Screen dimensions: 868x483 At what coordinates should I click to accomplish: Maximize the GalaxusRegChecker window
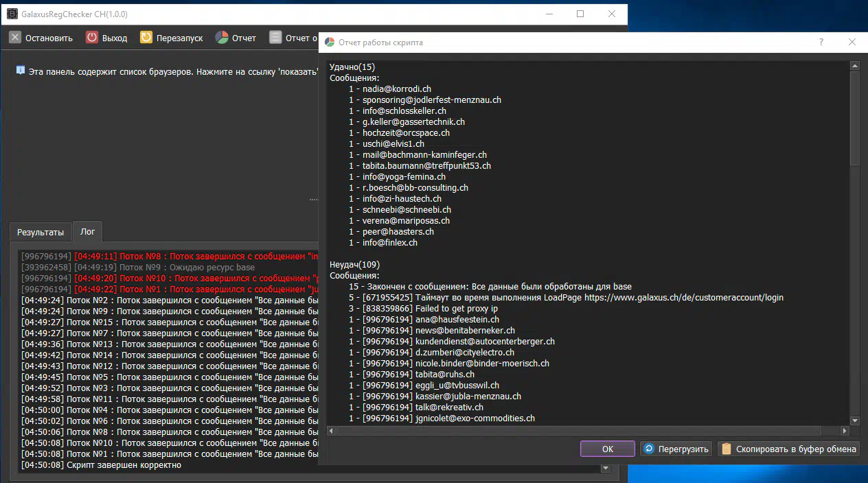tap(580, 14)
